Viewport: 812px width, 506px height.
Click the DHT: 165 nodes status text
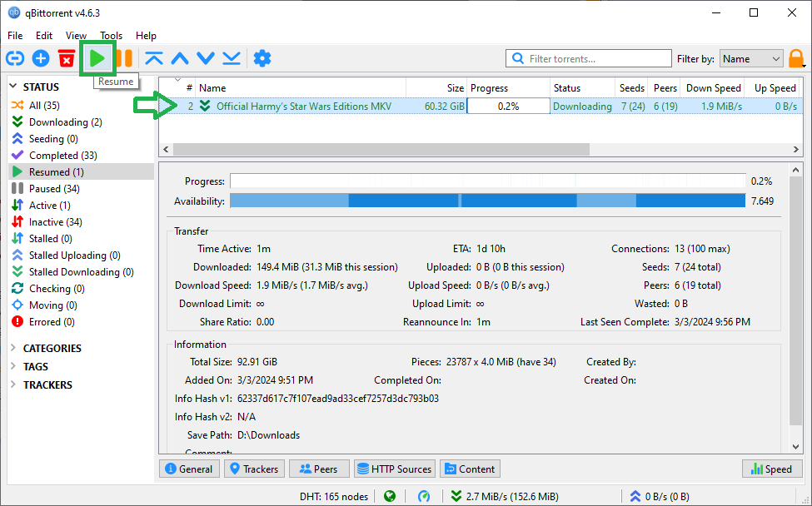pos(333,496)
